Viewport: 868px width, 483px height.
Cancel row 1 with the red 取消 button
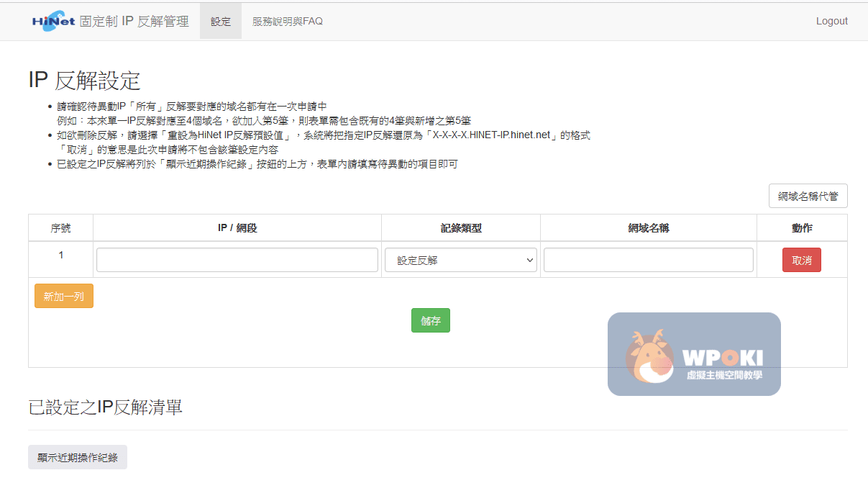801,260
